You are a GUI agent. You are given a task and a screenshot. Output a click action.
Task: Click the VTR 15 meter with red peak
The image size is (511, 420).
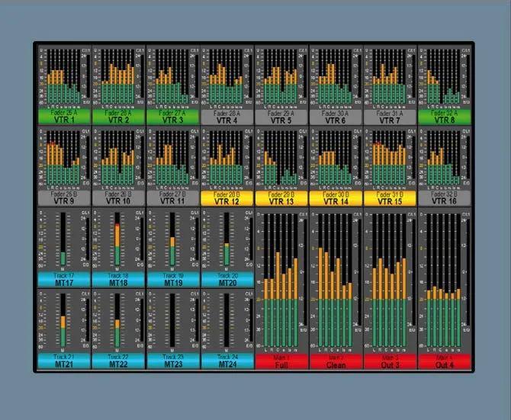389,158
